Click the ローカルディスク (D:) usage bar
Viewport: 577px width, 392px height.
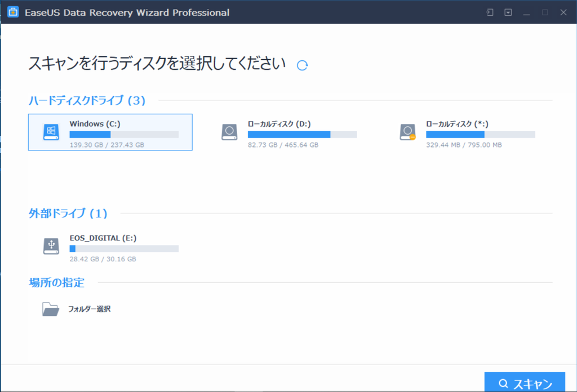(302, 135)
